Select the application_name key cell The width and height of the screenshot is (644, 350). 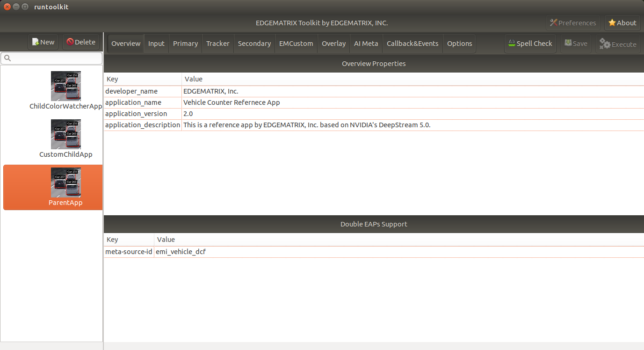click(143, 102)
